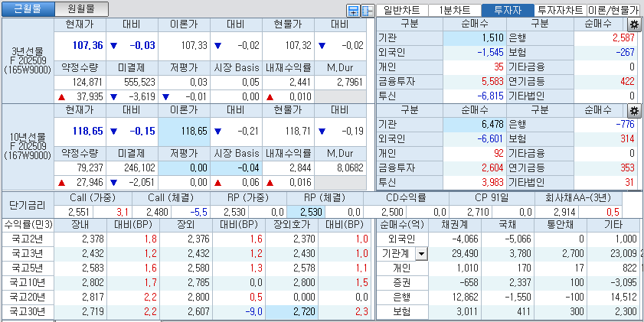The height and width of the screenshot is (322, 644).
Task: Select the 국고20년 row label
Action: tap(28, 297)
